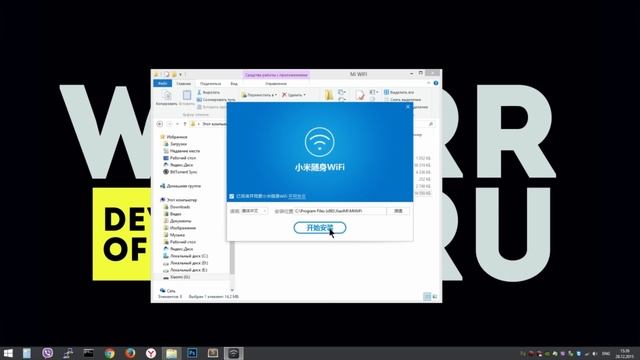This screenshot has height=360, width=640.
Task: Click the install path field in installer
Action: 340,211
